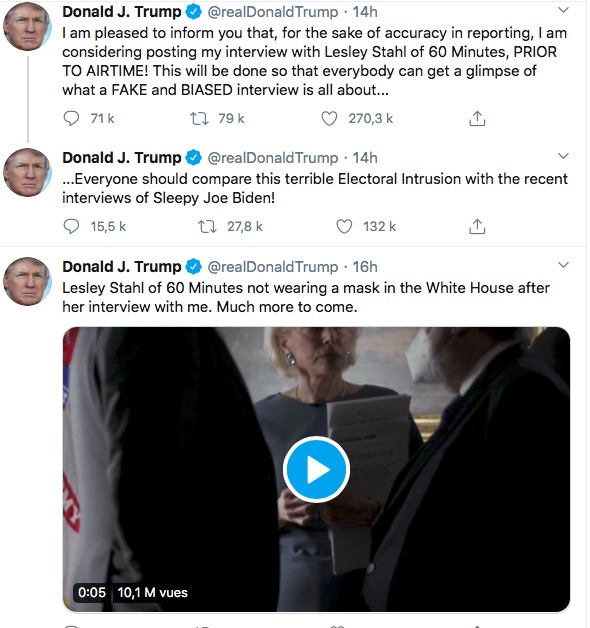The width and height of the screenshot is (590, 628).
Task: Reply to the 60 Minutes interview tweet
Action: coord(71,119)
